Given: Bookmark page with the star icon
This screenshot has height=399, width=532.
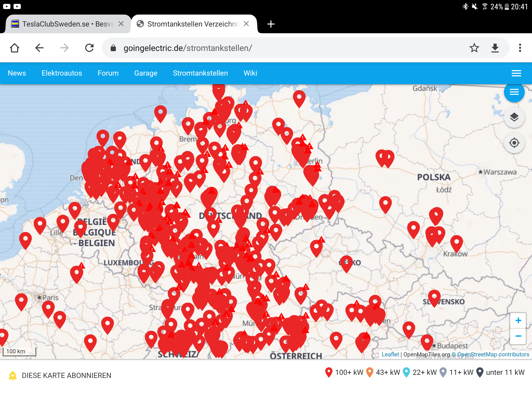Looking at the screenshot, I should (474, 48).
